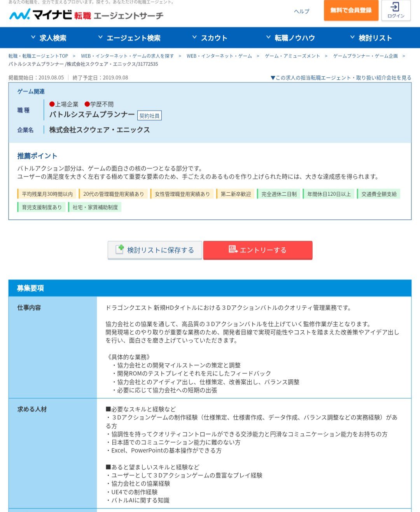Click the 20代の管理職登用実績あり tag
Image resolution: width=420 pixels, height=512 pixels.
coord(113,194)
